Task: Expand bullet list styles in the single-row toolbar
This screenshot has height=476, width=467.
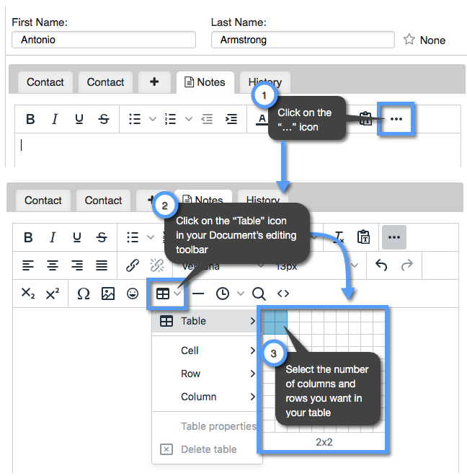Action: click(x=153, y=119)
